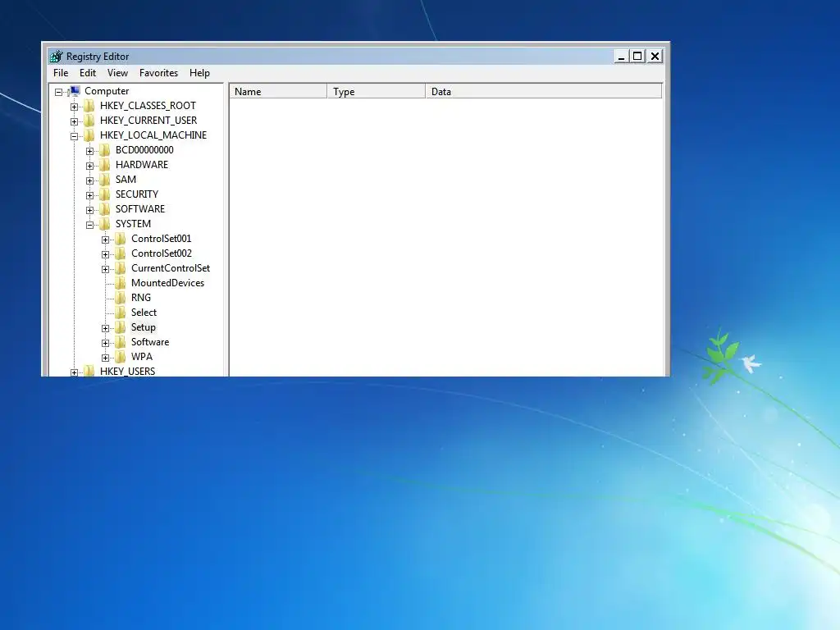Click the Type column header

click(x=376, y=92)
